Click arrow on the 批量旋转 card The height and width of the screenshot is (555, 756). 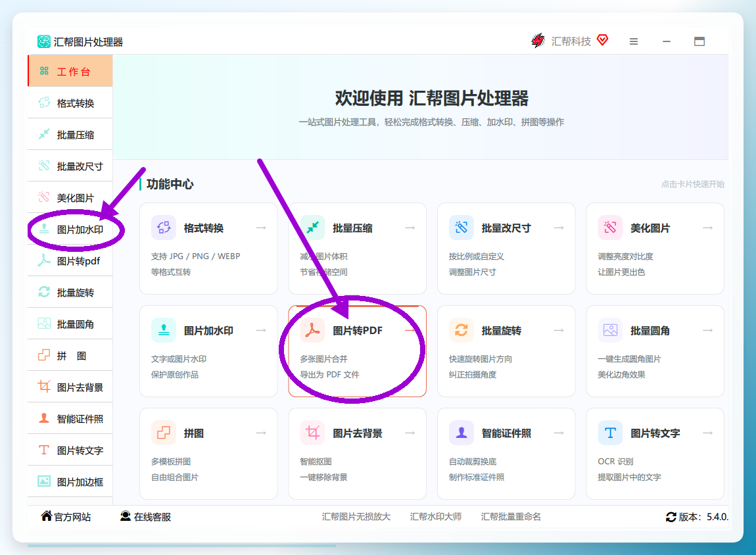tap(559, 330)
